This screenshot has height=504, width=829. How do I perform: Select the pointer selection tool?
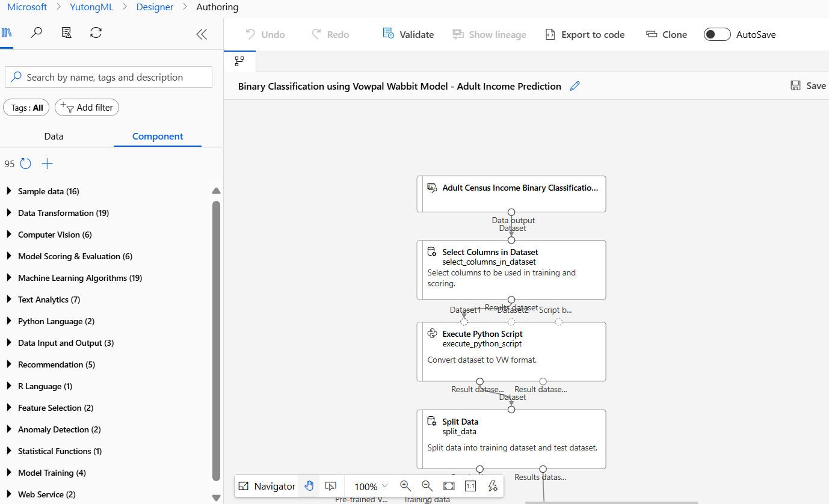(330, 486)
